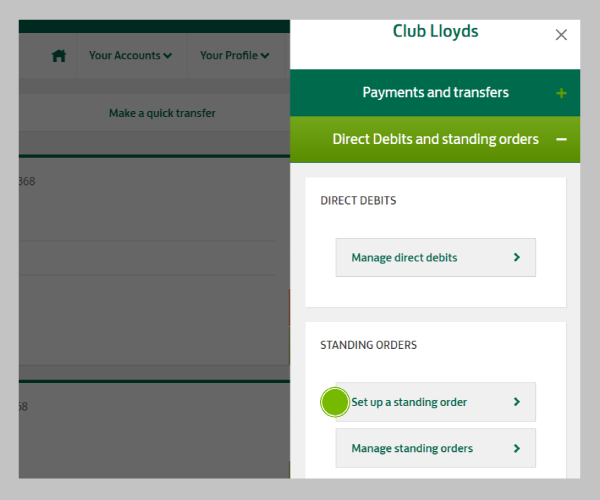
Task: Expand Payments and transfers section
Action: [435, 93]
